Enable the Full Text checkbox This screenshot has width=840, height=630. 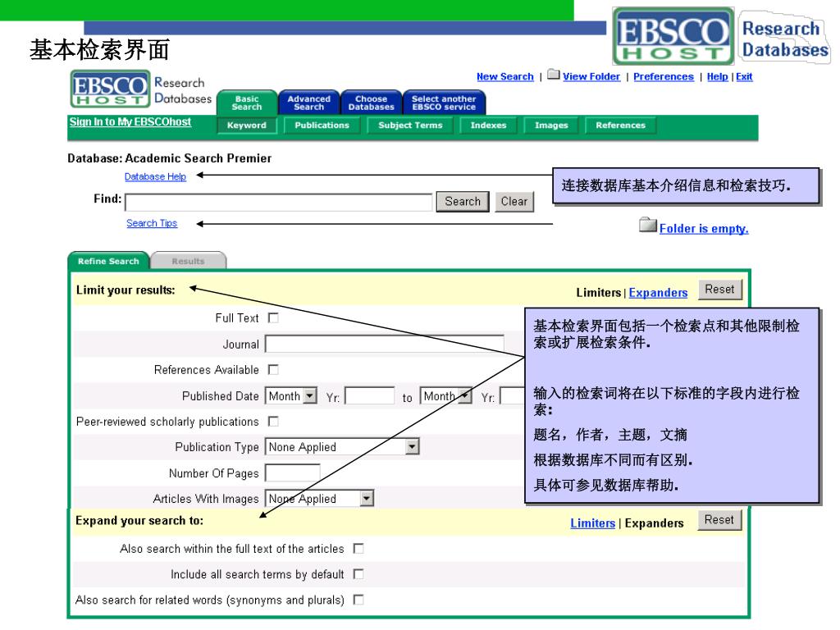tap(273, 318)
